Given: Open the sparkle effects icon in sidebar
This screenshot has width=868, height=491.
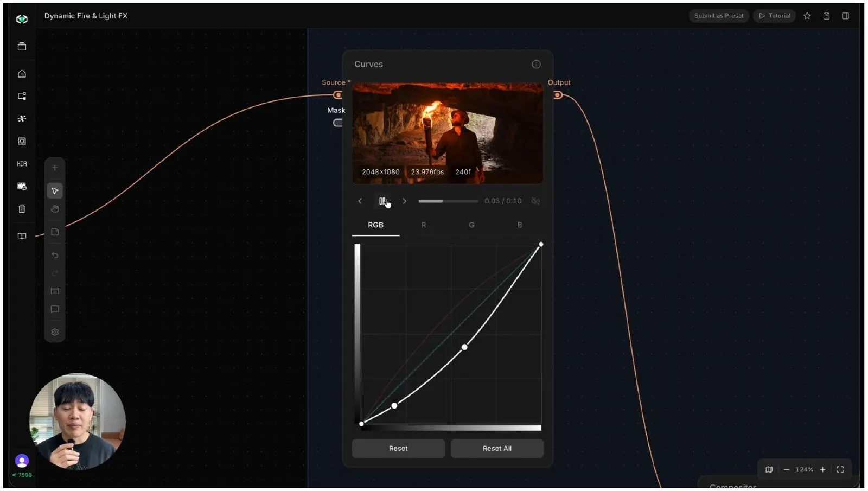Looking at the screenshot, I should tap(22, 118).
